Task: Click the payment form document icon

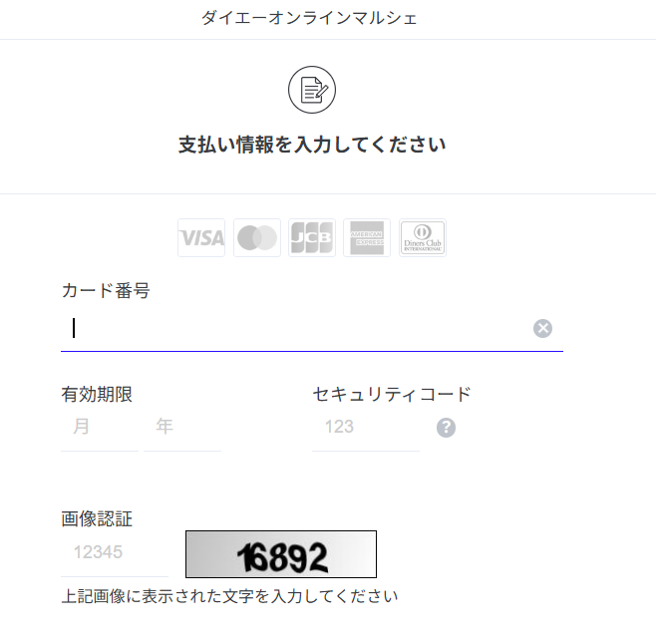Action: coord(312,91)
